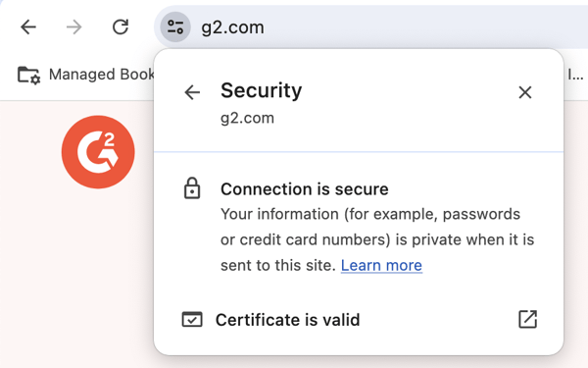Go back from the Security panel
The image size is (588, 368).
[x=192, y=92]
